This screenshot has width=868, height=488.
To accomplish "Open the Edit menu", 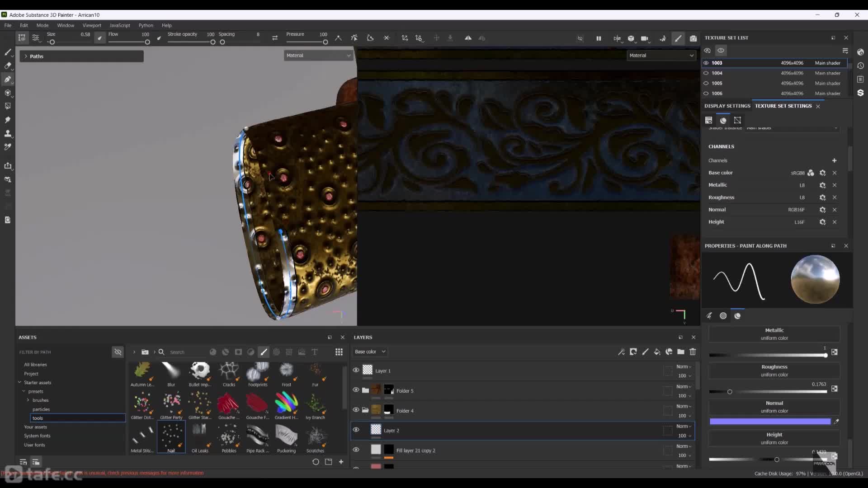I will tap(24, 25).
